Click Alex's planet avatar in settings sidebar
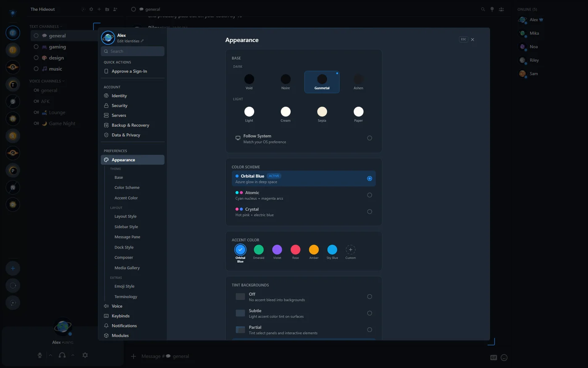The width and height of the screenshot is (588, 368). point(108,38)
